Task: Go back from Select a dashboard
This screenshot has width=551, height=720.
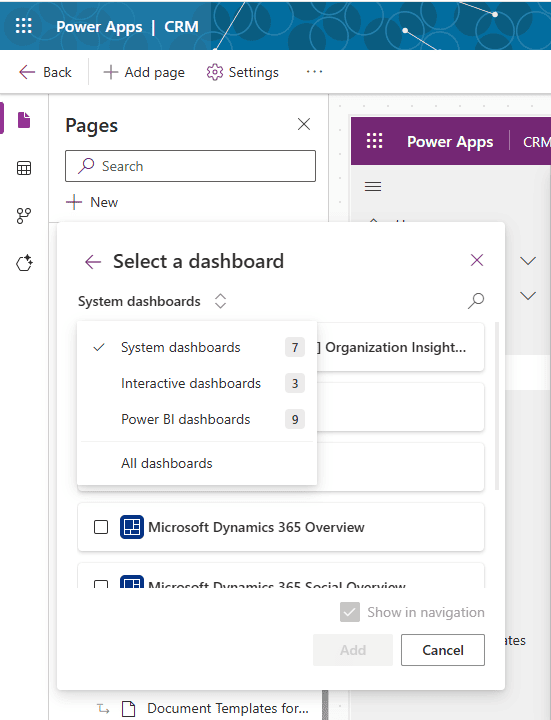Action: click(93, 262)
